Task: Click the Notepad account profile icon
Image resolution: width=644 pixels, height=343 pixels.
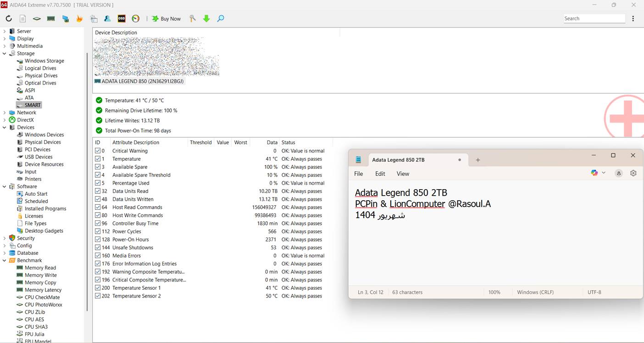Action: pos(619,173)
